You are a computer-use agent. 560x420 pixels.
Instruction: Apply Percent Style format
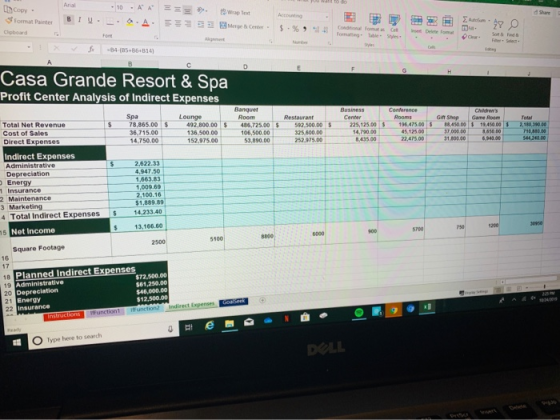pyautogui.click(x=296, y=29)
